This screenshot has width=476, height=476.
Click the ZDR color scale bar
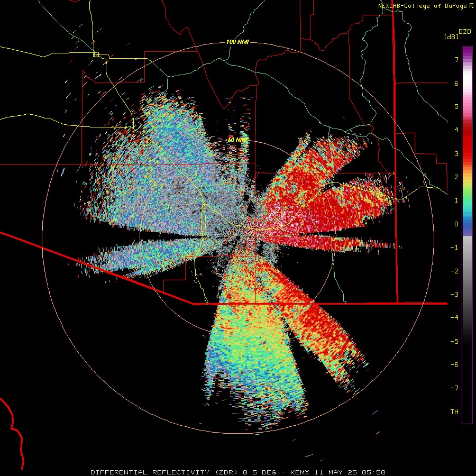pos(467,235)
